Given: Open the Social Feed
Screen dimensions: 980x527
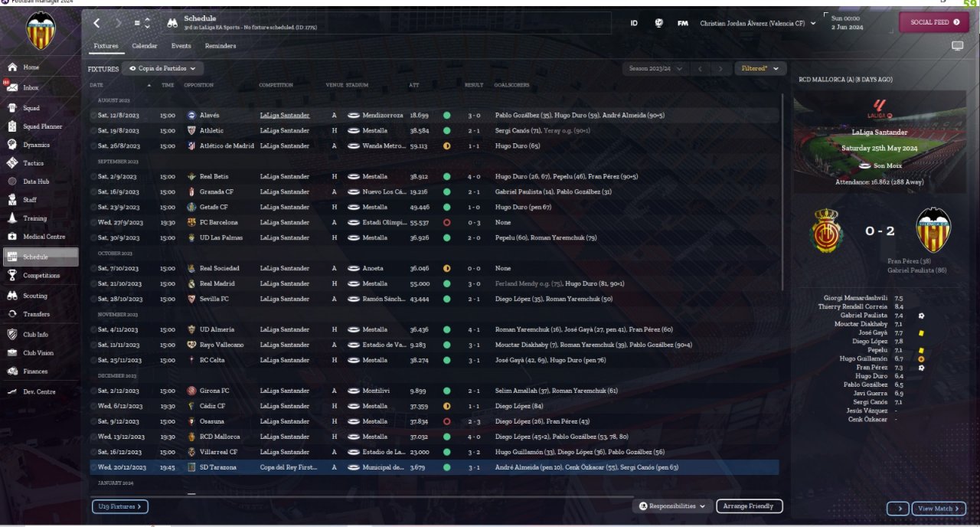Looking at the screenshot, I should (933, 22).
